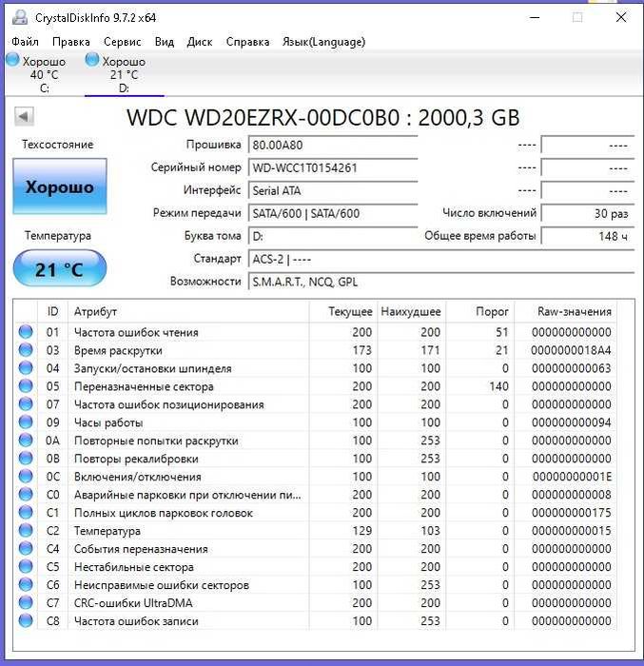Viewport: 644px width, 666px height.
Task: Click the ID column header
Action: (x=52, y=311)
